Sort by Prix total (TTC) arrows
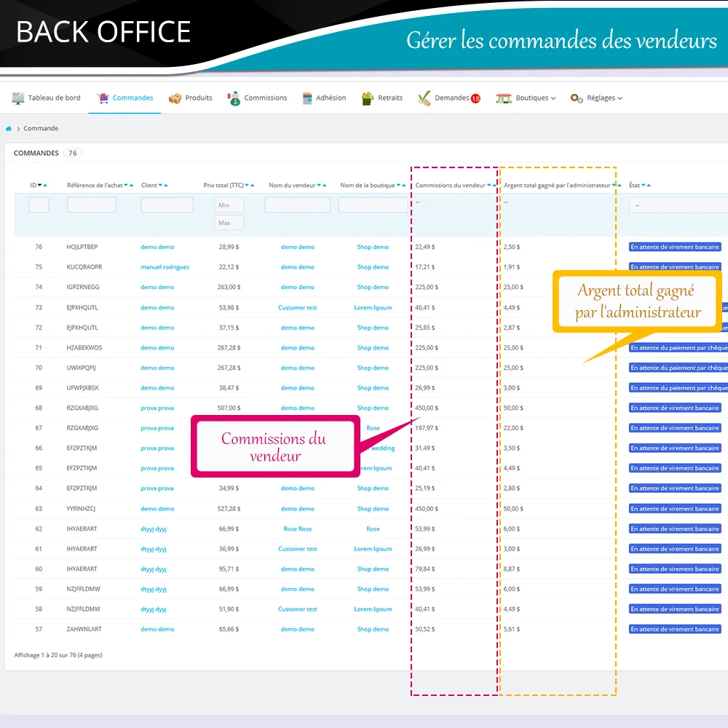 250,185
